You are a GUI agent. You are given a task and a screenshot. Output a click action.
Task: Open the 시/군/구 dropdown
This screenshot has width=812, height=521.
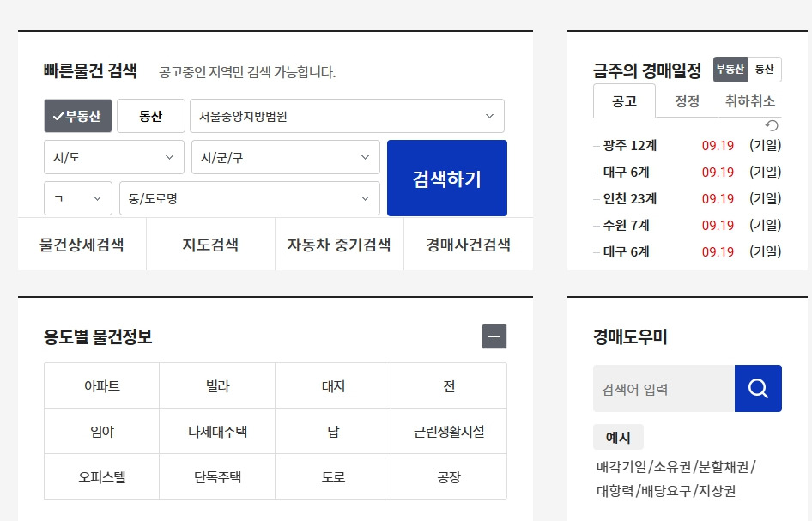pyautogui.click(x=285, y=157)
